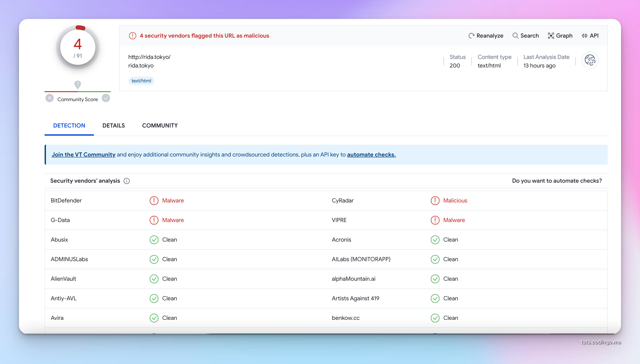Viewport: 640px width, 364px height.
Task: Click the VIPRE vendor name
Action: point(339,220)
